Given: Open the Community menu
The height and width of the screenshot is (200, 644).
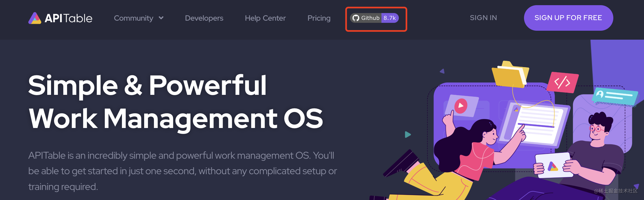Looking at the screenshot, I should point(134,18).
